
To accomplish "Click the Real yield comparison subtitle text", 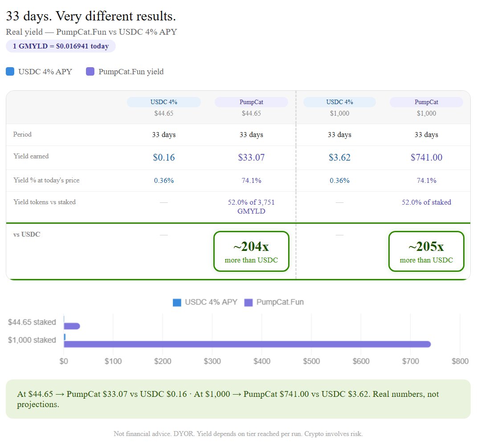I will 91,32.
